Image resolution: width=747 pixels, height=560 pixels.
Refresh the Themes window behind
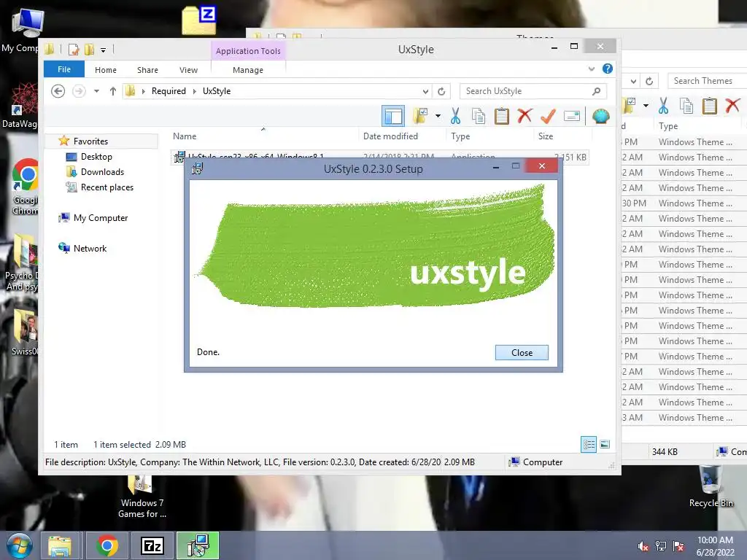[649, 81]
